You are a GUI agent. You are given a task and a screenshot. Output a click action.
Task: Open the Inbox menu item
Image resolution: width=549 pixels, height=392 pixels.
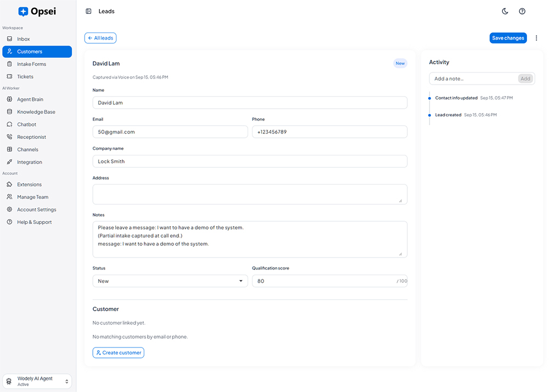(37, 39)
